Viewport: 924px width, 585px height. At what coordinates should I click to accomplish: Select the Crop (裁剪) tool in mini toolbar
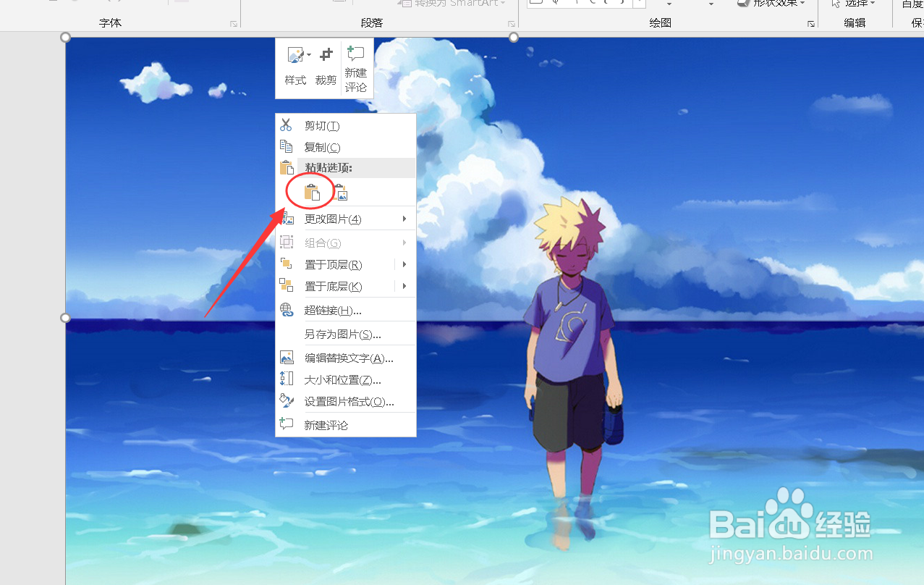click(326, 67)
